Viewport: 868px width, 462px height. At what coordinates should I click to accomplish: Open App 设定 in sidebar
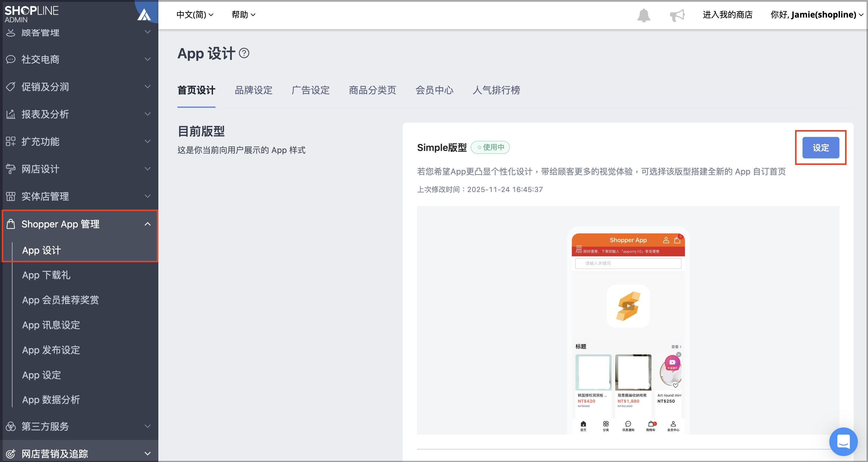click(41, 375)
